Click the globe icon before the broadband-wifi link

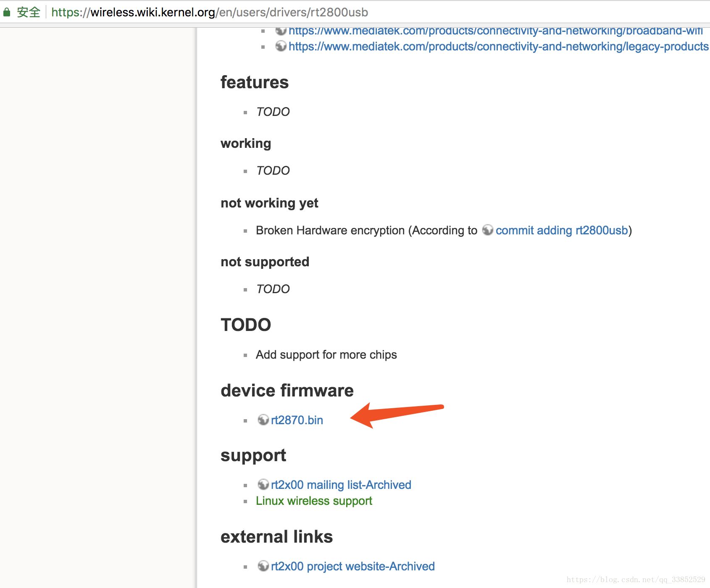coord(281,31)
